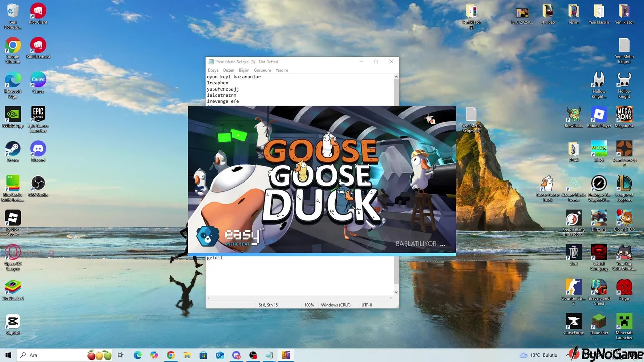
Task: Select the Megabonk game shortcut
Action: [624, 117]
